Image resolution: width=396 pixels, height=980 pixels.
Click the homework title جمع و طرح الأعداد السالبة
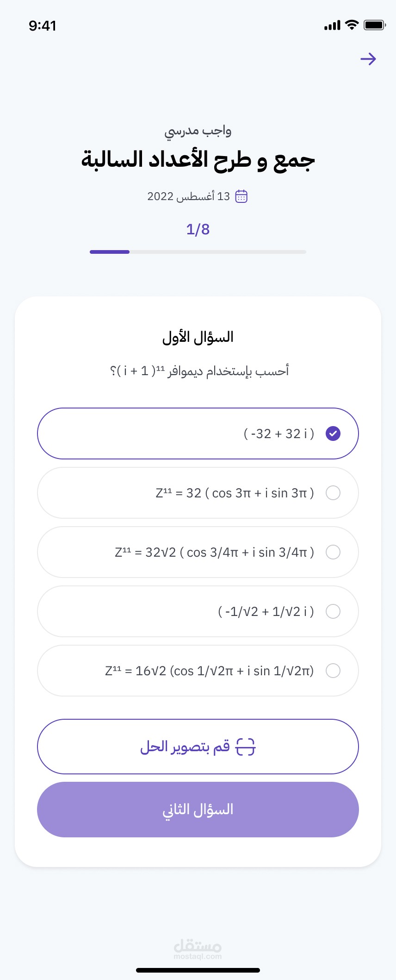pos(198,160)
